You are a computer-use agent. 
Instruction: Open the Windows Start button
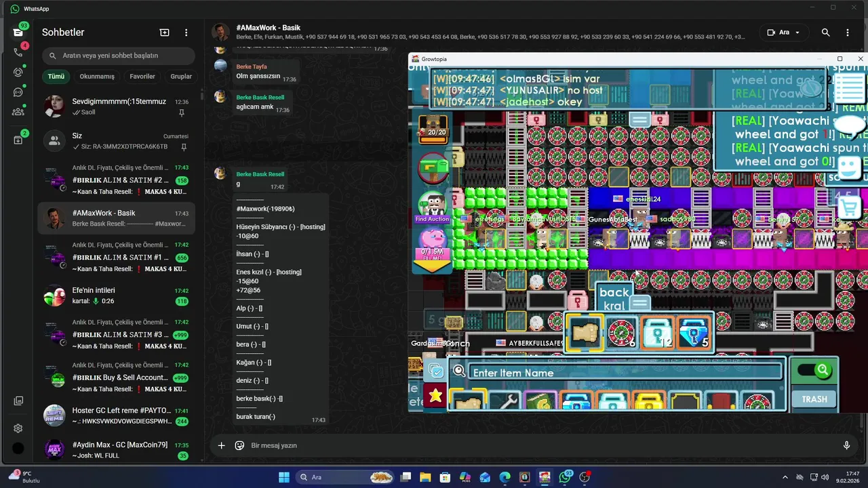pos(284,477)
